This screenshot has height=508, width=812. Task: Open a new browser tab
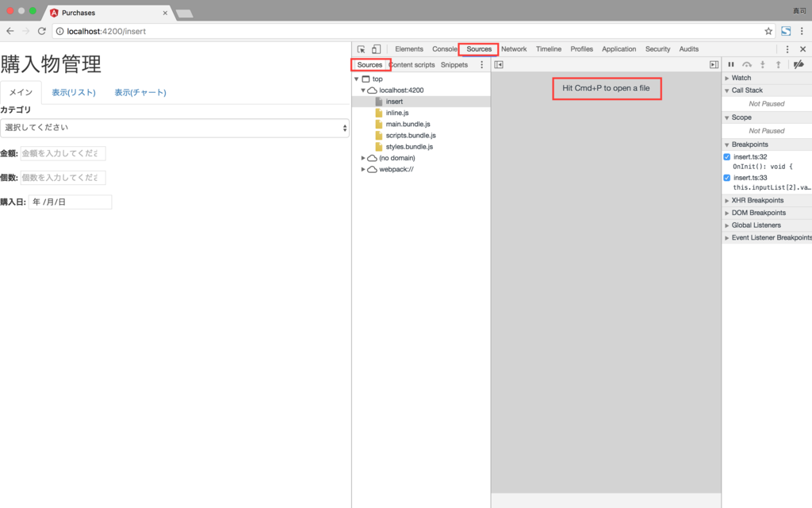point(184,13)
